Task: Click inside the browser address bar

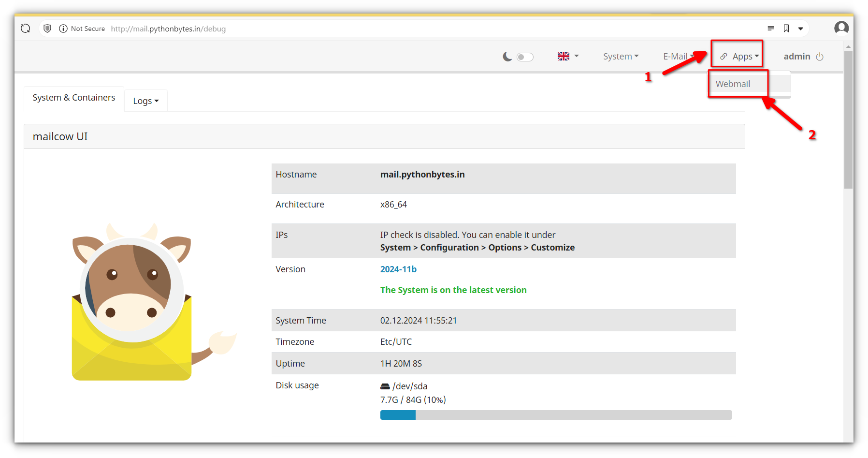Action: pos(169,29)
